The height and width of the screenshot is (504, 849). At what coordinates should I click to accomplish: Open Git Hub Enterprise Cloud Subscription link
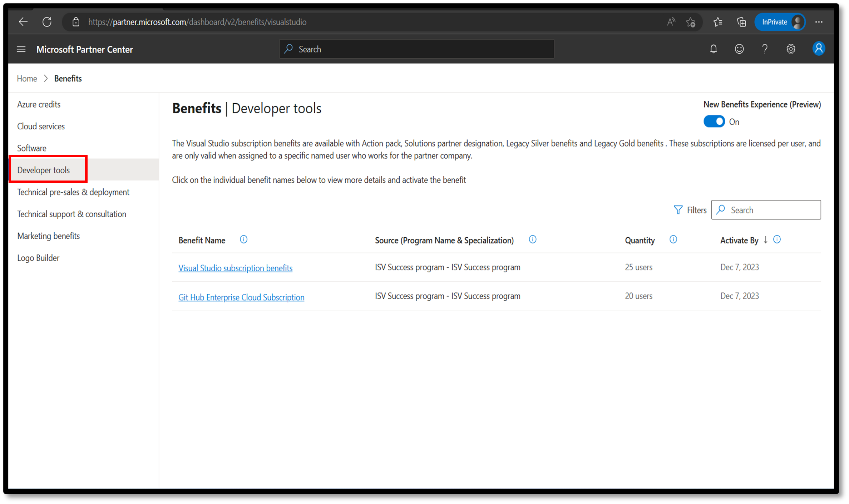(x=241, y=296)
